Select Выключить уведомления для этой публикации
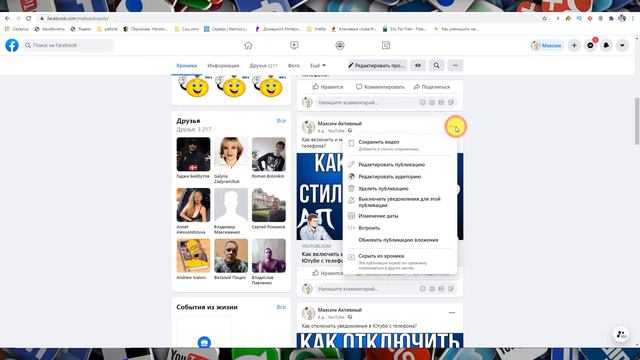The height and width of the screenshot is (360, 640). pyautogui.click(x=400, y=202)
